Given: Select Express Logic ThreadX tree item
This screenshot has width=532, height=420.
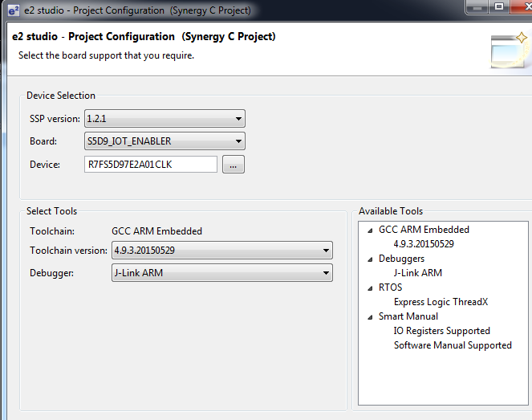Looking at the screenshot, I should (x=441, y=301).
